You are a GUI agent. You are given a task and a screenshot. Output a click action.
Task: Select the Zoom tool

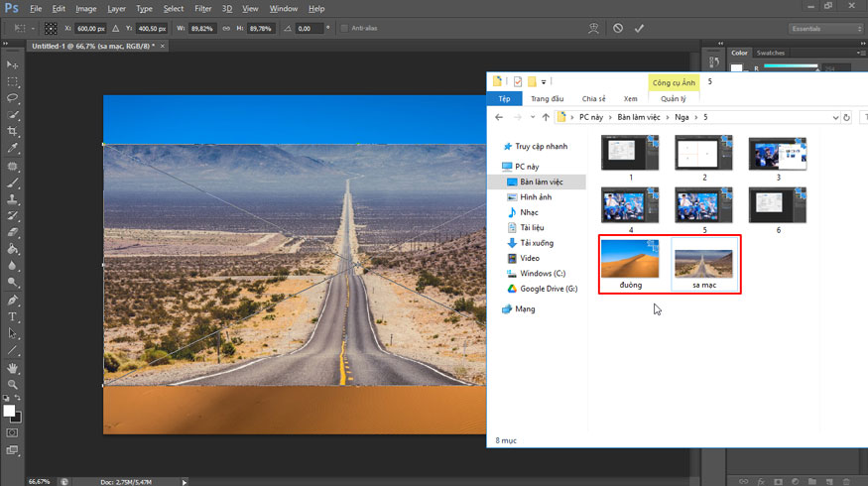coord(13,384)
